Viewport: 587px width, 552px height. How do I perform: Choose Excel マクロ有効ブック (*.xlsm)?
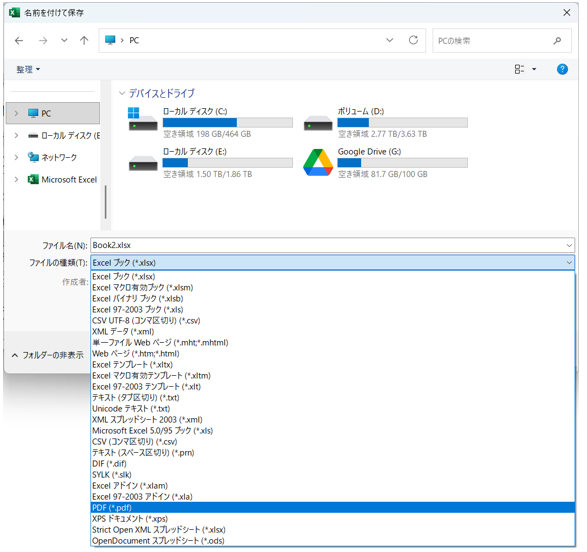coord(333,287)
